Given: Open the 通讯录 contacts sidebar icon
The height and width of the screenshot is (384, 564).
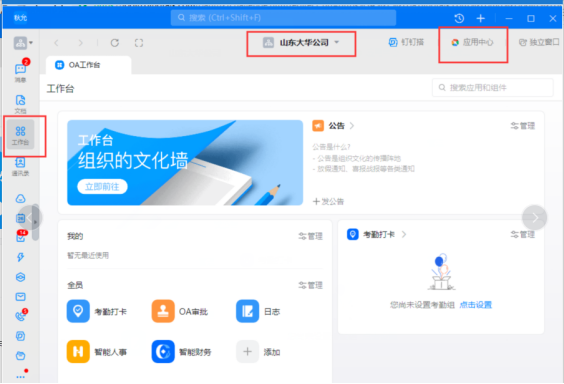Looking at the screenshot, I should coord(21,166).
